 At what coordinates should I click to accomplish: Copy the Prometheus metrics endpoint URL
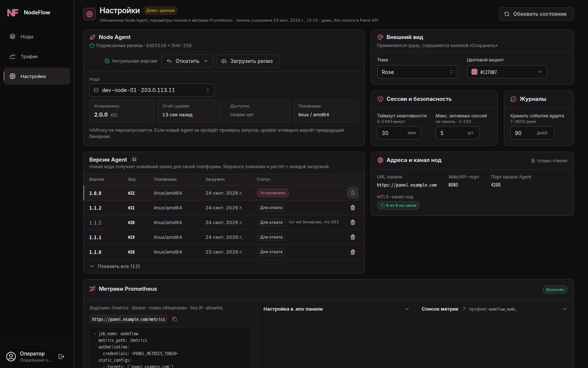click(x=175, y=319)
